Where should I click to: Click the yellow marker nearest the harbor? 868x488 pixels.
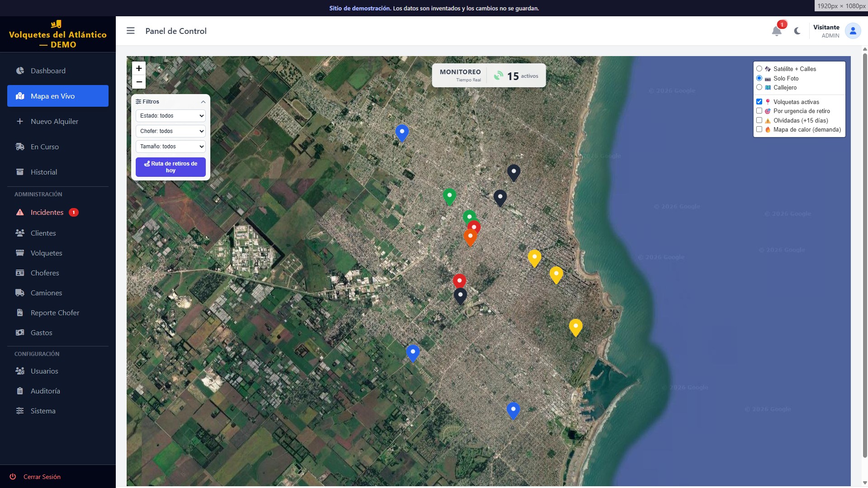pos(575,328)
